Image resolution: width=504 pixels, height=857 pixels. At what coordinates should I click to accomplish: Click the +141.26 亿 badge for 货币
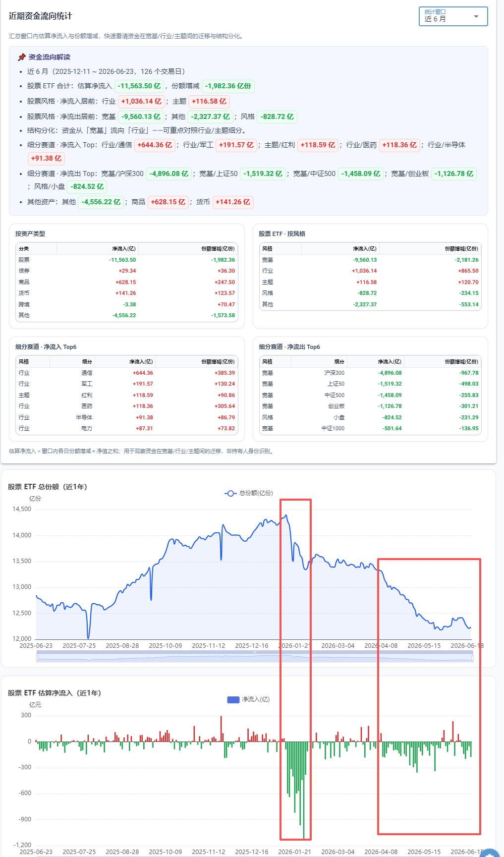(x=233, y=202)
